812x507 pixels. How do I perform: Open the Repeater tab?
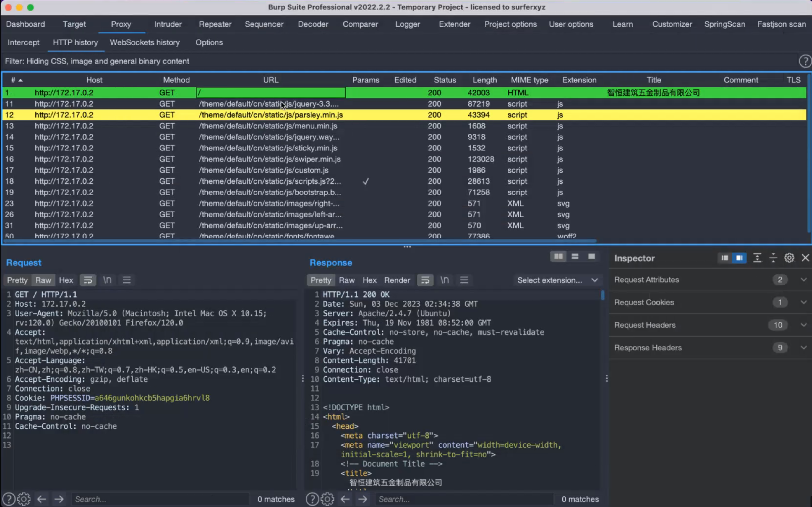(x=215, y=24)
